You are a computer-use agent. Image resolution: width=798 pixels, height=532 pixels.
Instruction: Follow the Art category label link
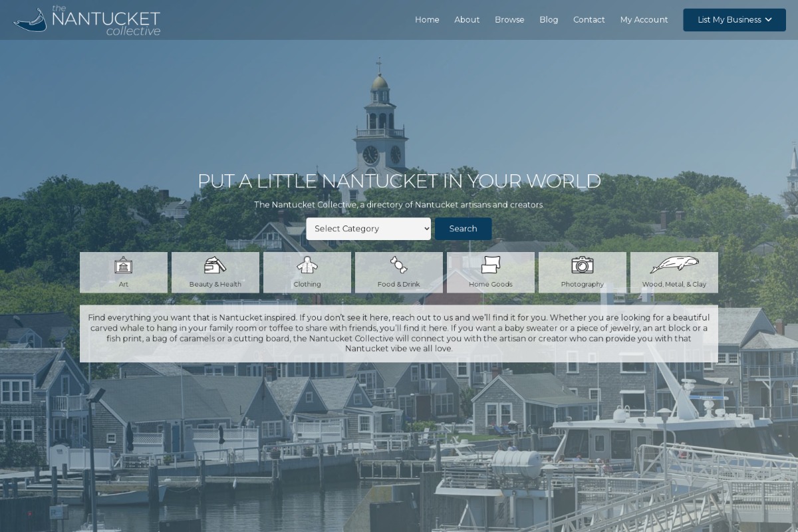tap(124, 284)
